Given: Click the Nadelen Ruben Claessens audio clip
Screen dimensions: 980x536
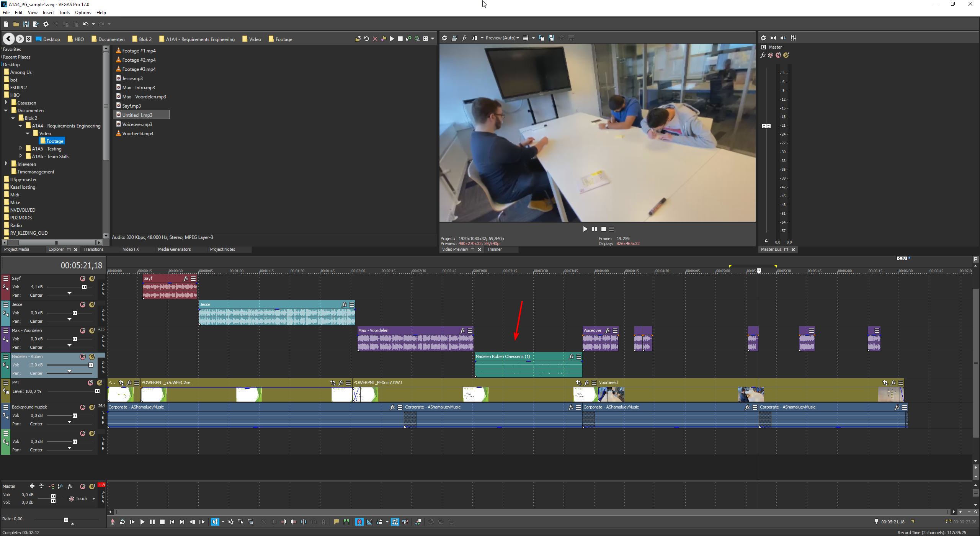Looking at the screenshot, I should tap(528, 368).
